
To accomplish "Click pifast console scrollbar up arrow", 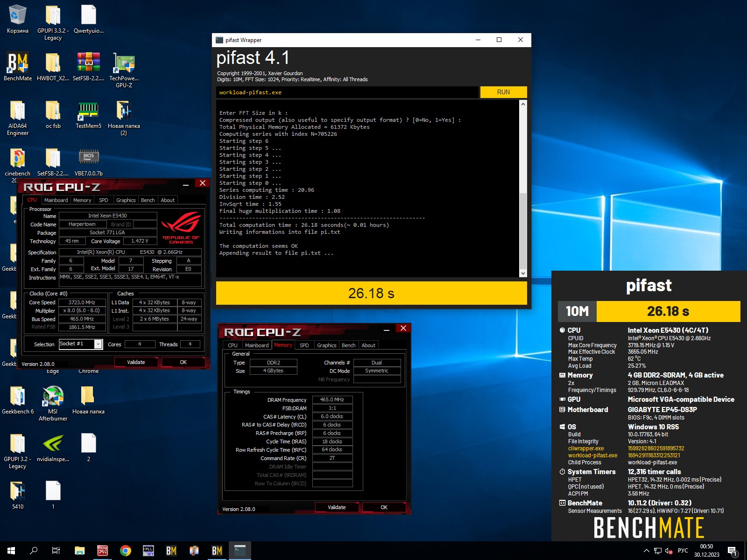I will pos(523,104).
